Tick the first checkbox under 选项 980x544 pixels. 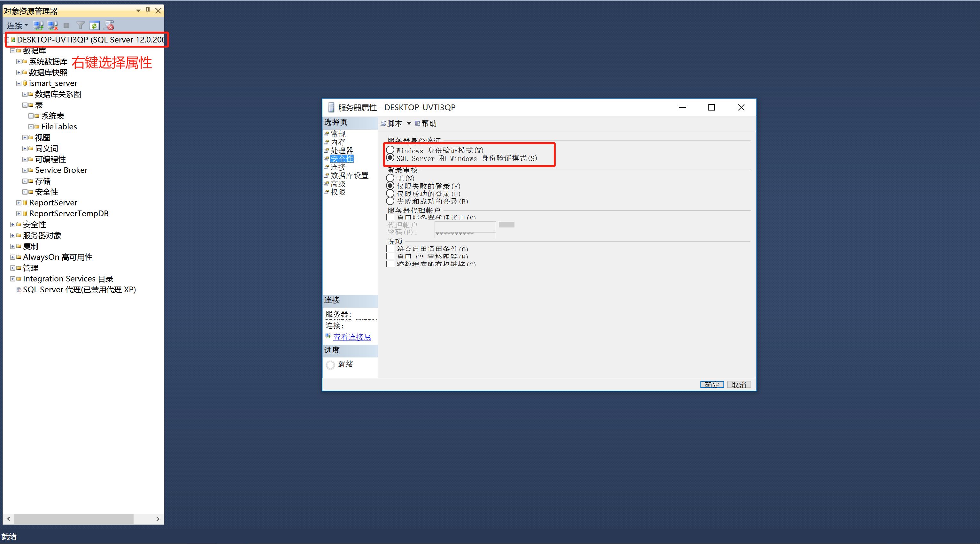pos(390,249)
